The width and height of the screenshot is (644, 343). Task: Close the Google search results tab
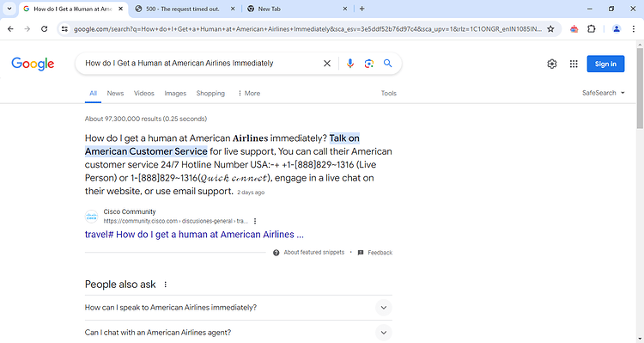[x=120, y=9]
